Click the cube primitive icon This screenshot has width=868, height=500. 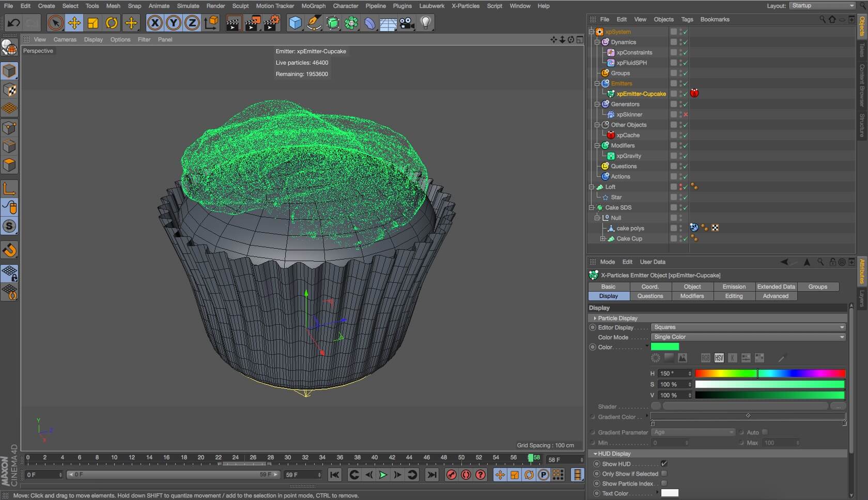(x=295, y=23)
